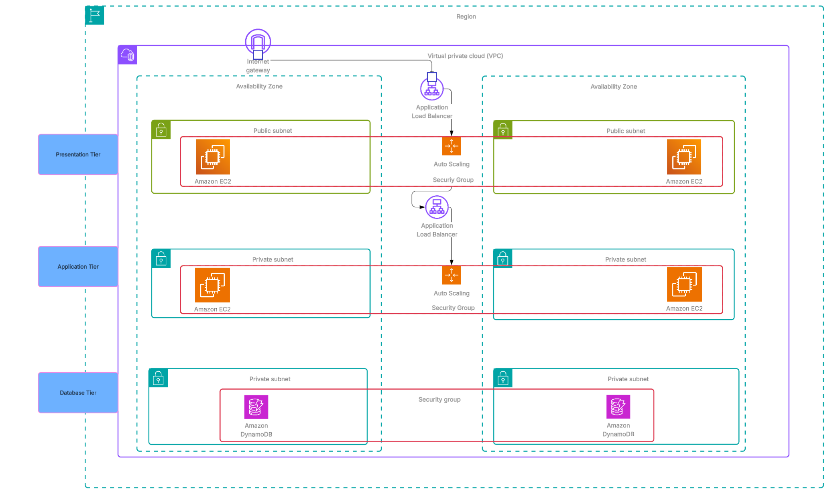Click the right private subnet EC2 icon
Viewport: 840px width, 504px height.
[x=684, y=284]
